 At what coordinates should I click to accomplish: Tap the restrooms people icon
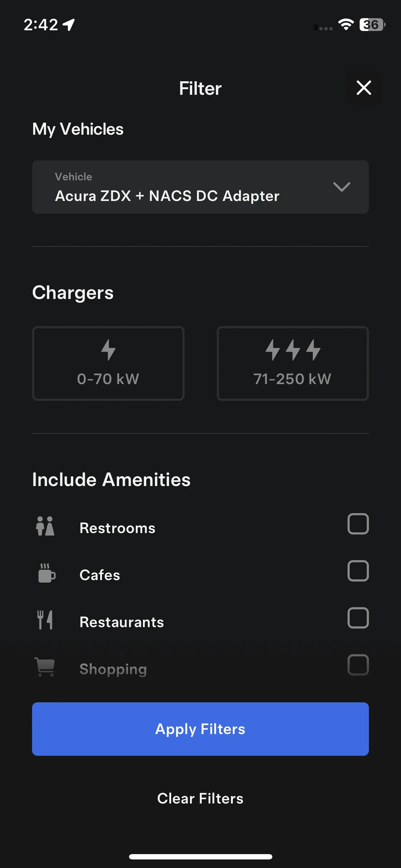click(x=45, y=526)
